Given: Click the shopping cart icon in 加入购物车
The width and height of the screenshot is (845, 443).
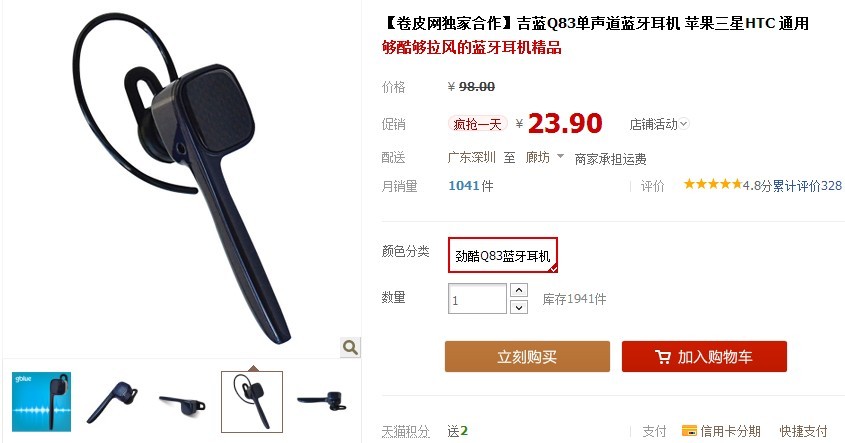Looking at the screenshot, I should coord(663,357).
